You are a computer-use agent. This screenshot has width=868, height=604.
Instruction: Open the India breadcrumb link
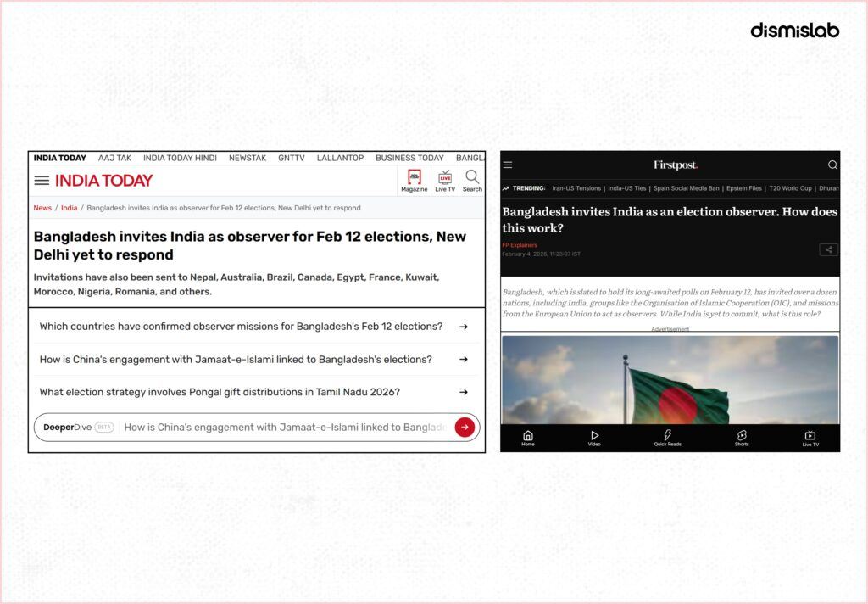pyautogui.click(x=70, y=208)
